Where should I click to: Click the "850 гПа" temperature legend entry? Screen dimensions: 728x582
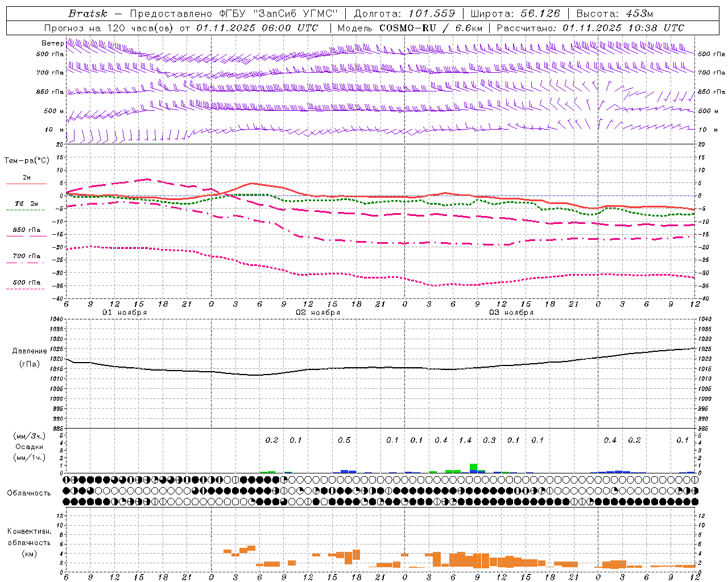[x=27, y=230]
